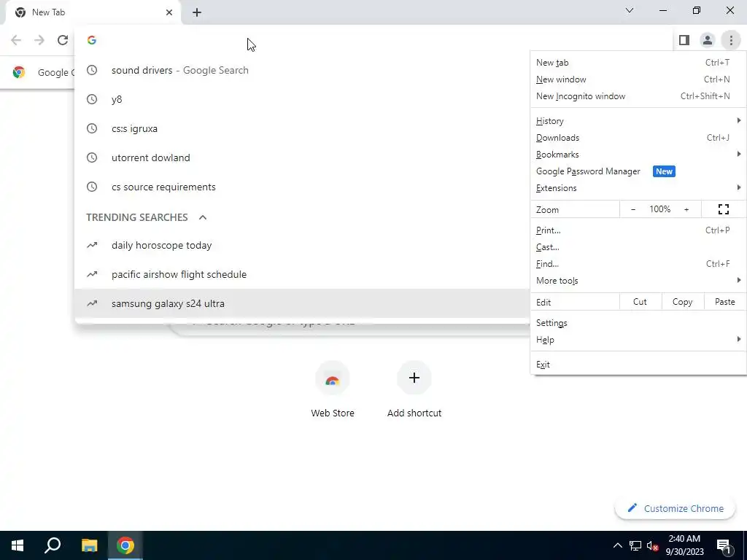Click the Back navigation arrow
The image size is (747, 560).
pos(16,40)
